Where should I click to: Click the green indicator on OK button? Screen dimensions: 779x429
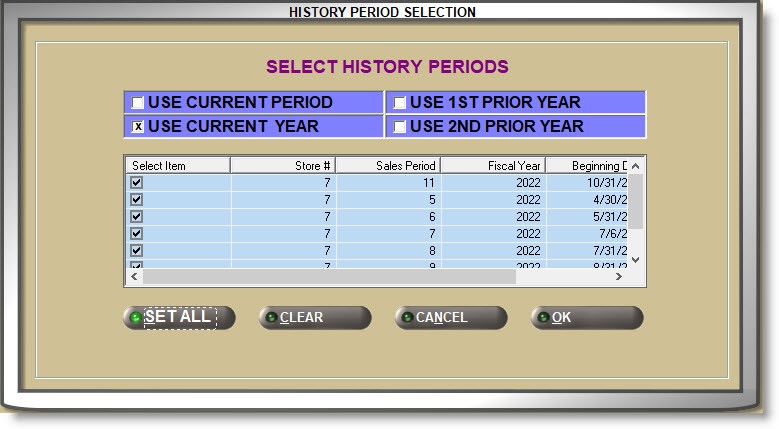tap(542, 318)
